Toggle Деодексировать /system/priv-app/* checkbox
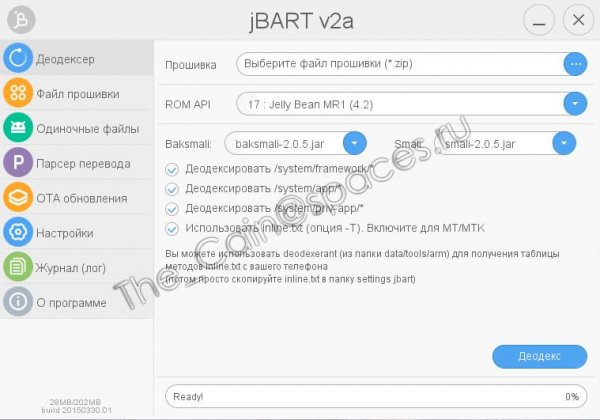 172,209
